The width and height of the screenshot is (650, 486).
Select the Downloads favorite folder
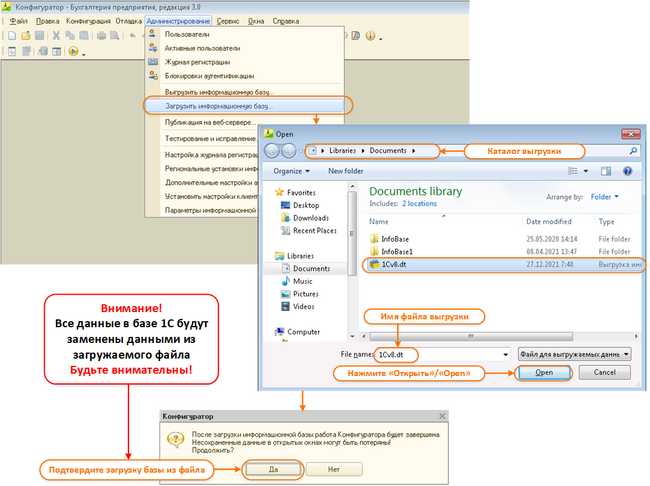click(x=310, y=218)
